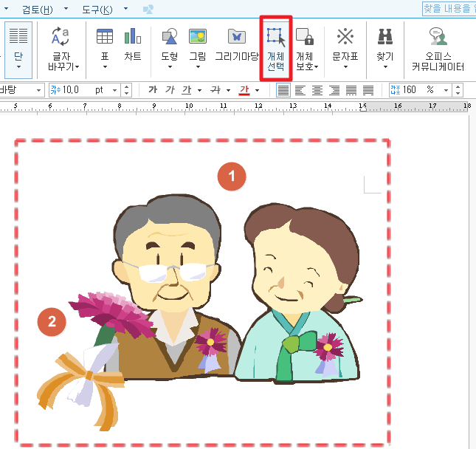Expand the 문자표 dropdown arrow
This screenshot has width=476, height=449.
coord(345,67)
